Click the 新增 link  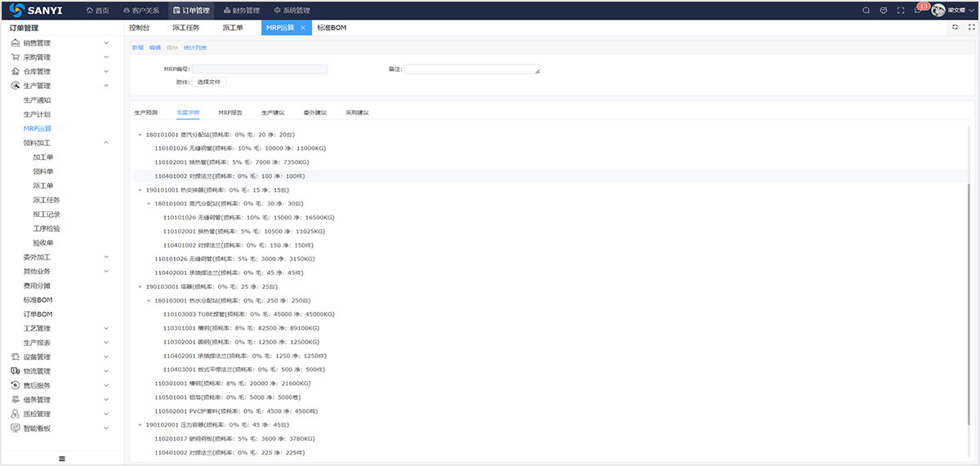click(137, 48)
